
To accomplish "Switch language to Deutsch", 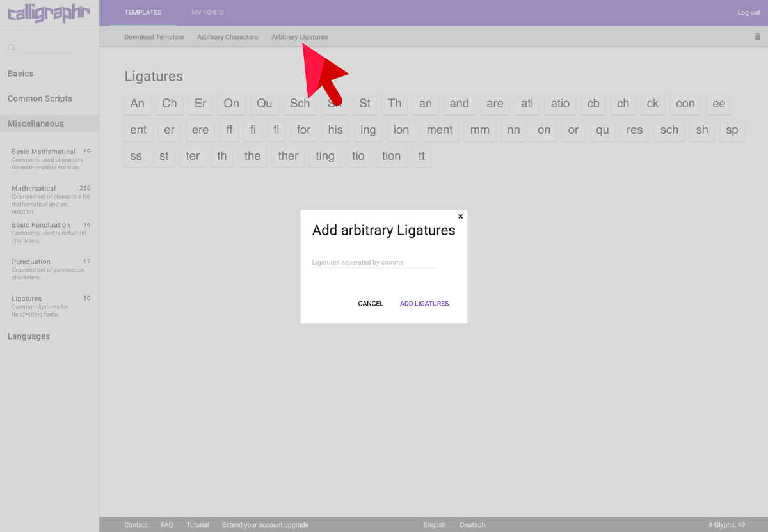I will (x=472, y=525).
